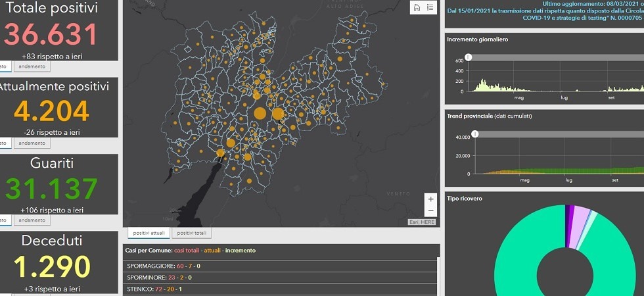Open andamento tab under Totale positivi
This screenshot has height=296, width=644.
pyautogui.click(x=32, y=66)
